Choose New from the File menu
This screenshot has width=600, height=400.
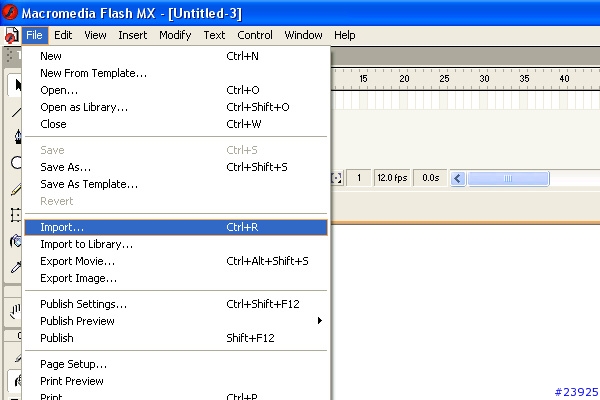point(176,56)
